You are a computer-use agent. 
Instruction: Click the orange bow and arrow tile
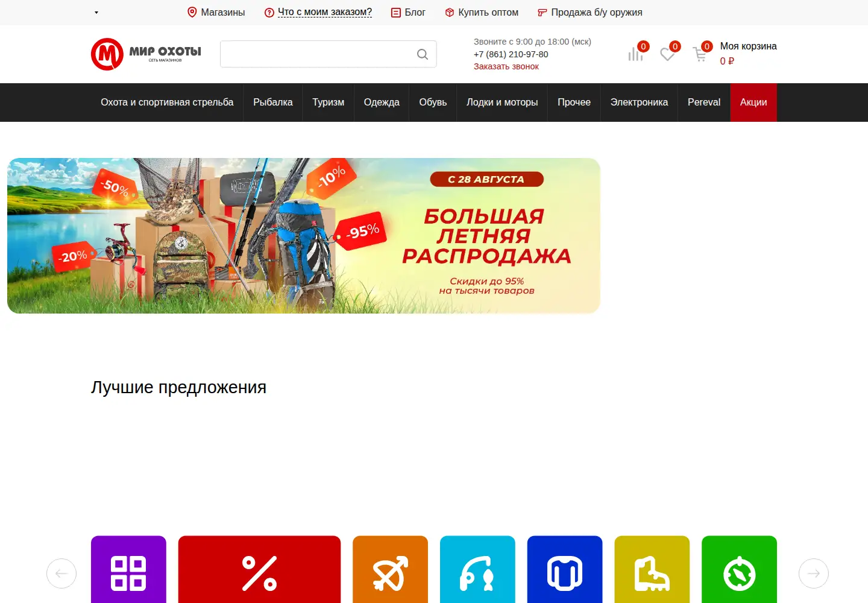(x=390, y=569)
